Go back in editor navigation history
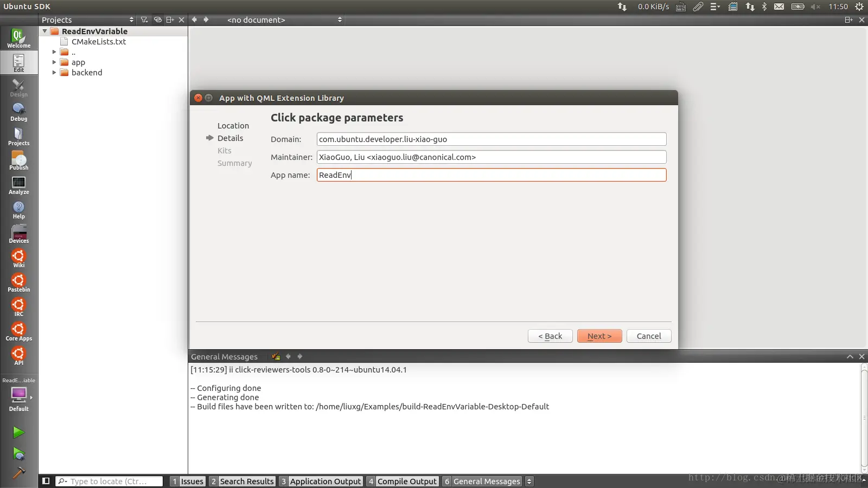The width and height of the screenshot is (868, 488). 194,20
